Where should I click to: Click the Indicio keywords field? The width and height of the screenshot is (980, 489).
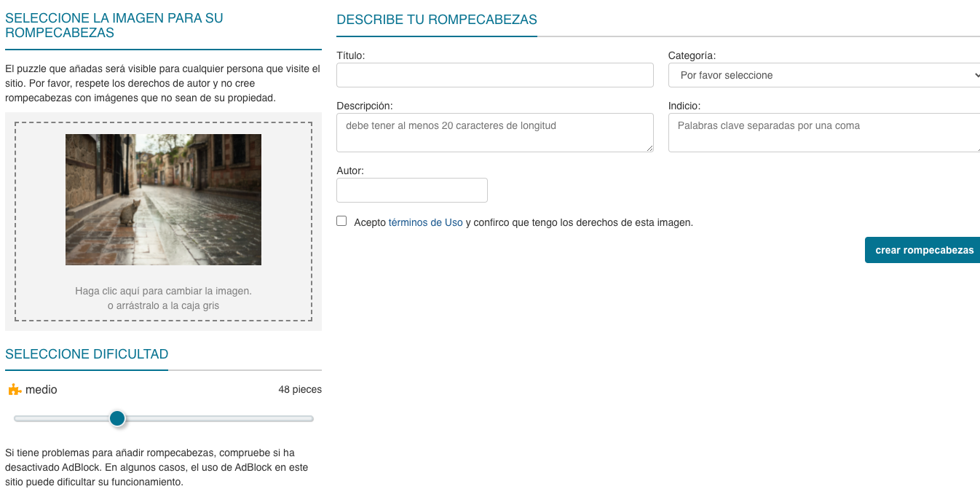click(x=823, y=133)
